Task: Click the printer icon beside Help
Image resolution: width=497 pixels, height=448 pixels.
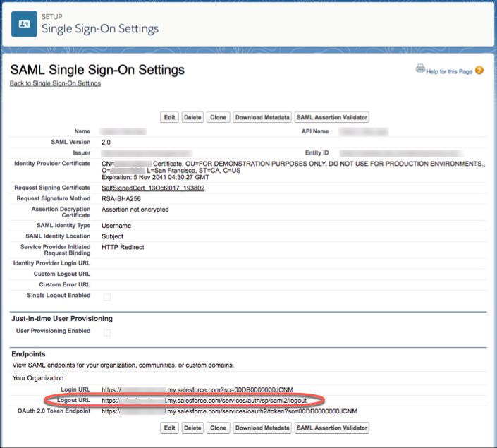Action: (420, 68)
